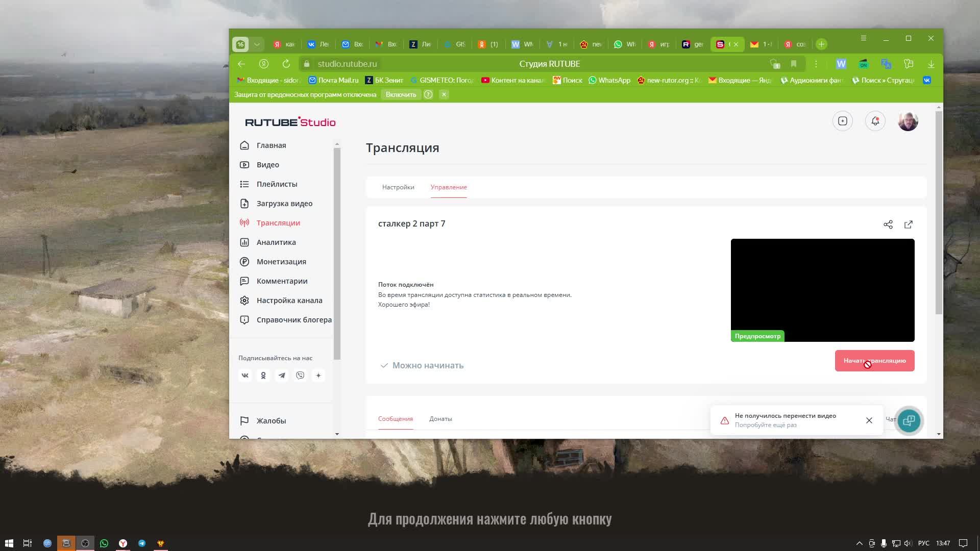Switch to the Настройки tab
The height and width of the screenshot is (551, 980).
[x=398, y=187]
